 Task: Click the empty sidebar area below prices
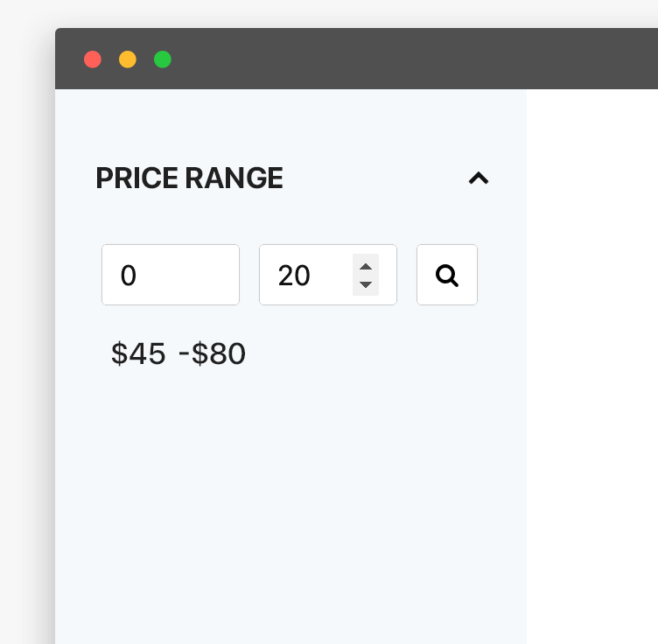[x=289, y=507]
